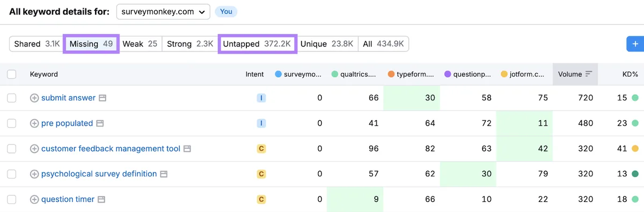The height and width of the screenshot is (212, 644).
Task: Click the blue plus button at right
Action: pyautogui.click(x=635, y=44)
